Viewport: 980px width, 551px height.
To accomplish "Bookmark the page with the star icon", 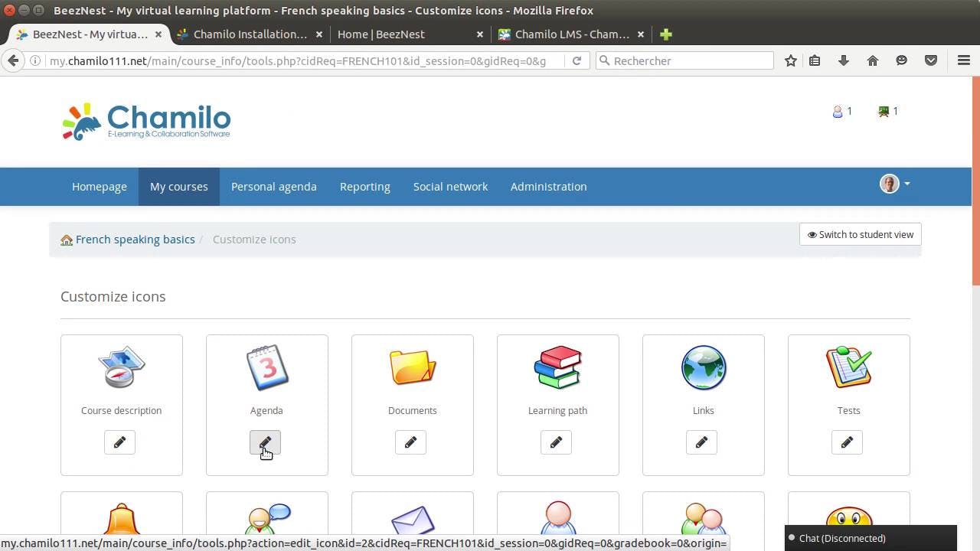I will (790, 60).
